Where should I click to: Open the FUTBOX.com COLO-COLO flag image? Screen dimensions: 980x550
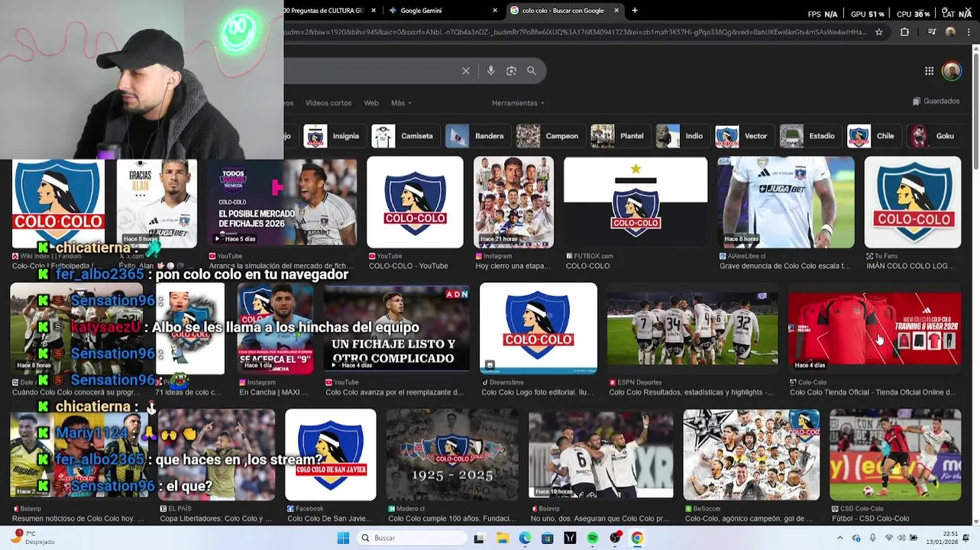click(636, 202)
